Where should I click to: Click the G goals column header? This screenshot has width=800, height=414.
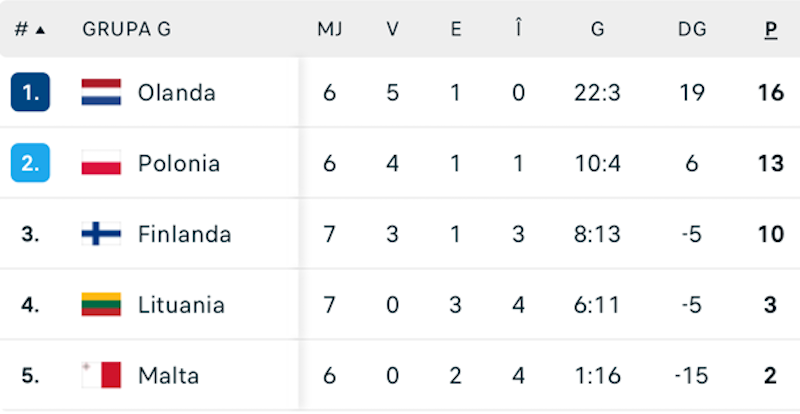pyautogui.click(x=597, y=29)
